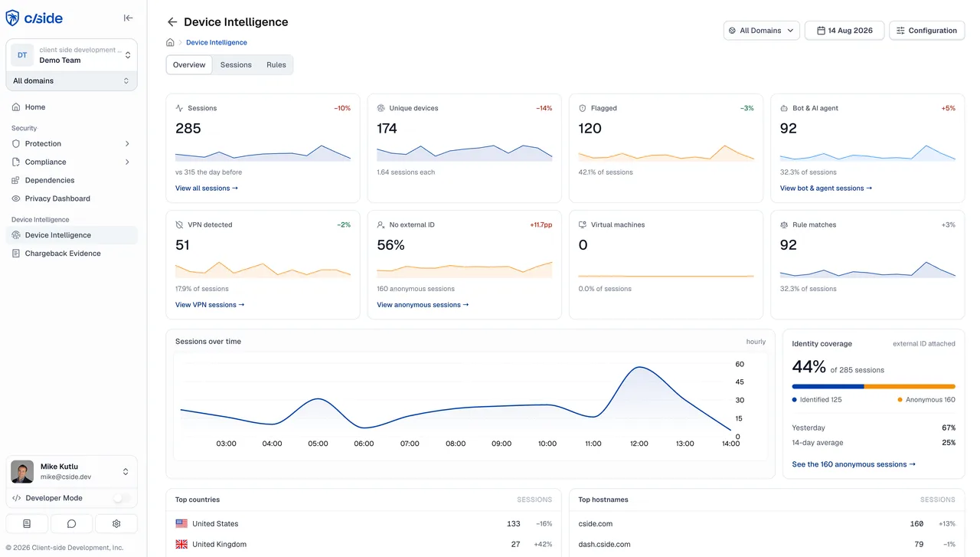Click the United Kingdom country row
980x557 pixels.
pos(364,544)
